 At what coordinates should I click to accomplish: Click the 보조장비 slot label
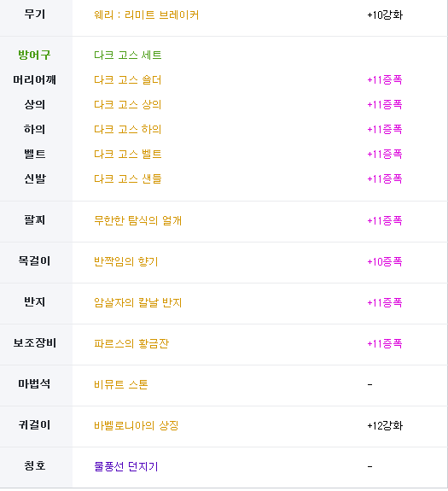pyautogui.click(x=34, y=343)
